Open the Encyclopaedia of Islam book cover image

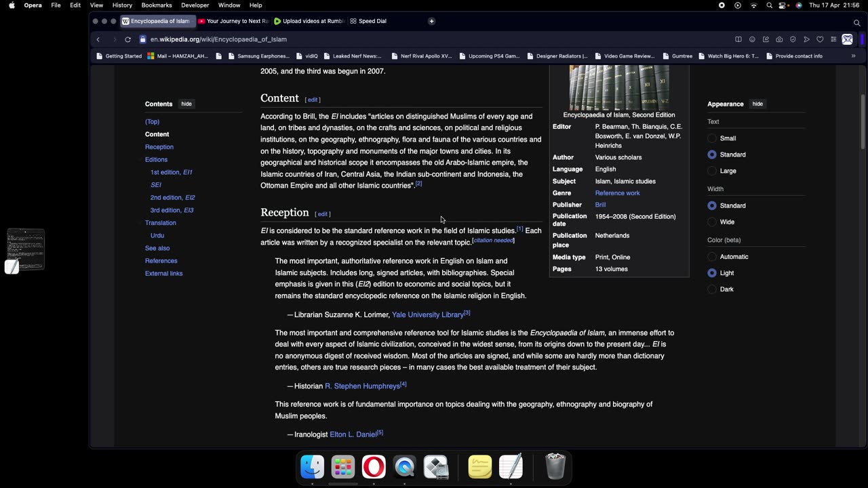click(619, 87)
